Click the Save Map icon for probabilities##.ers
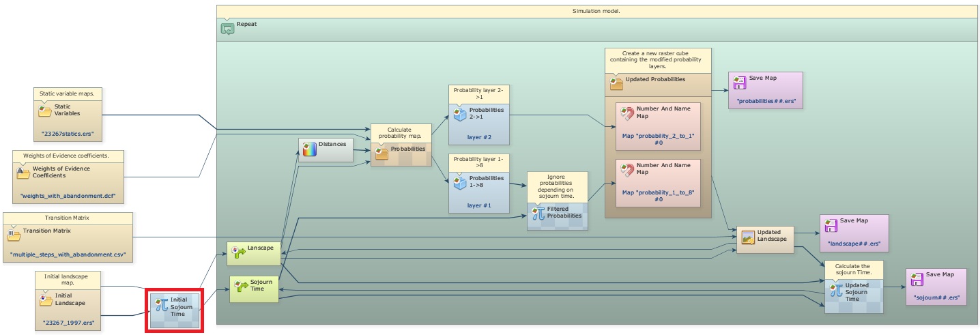 (738, 83)
